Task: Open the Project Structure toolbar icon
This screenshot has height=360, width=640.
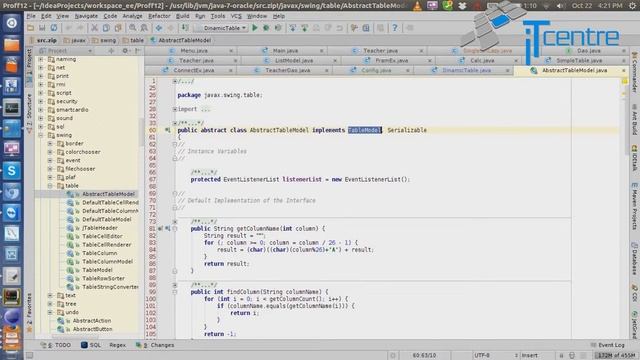Action: click(x=366, y=28)
